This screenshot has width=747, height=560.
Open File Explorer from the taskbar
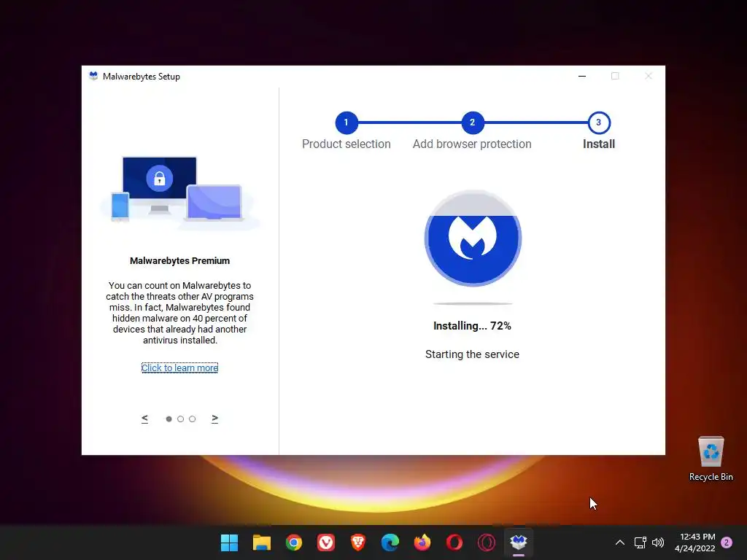point(262,542)
